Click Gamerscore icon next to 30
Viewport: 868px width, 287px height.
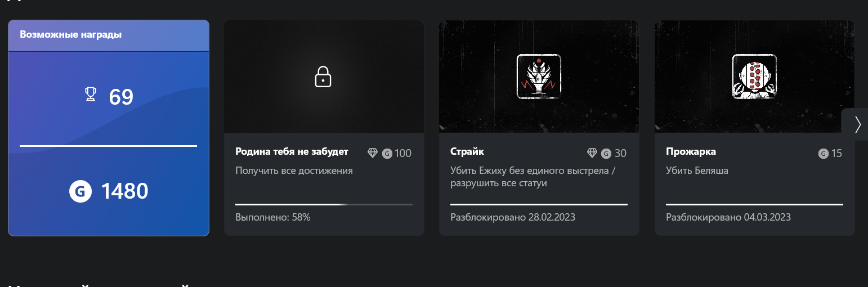(x=606, y=153)
